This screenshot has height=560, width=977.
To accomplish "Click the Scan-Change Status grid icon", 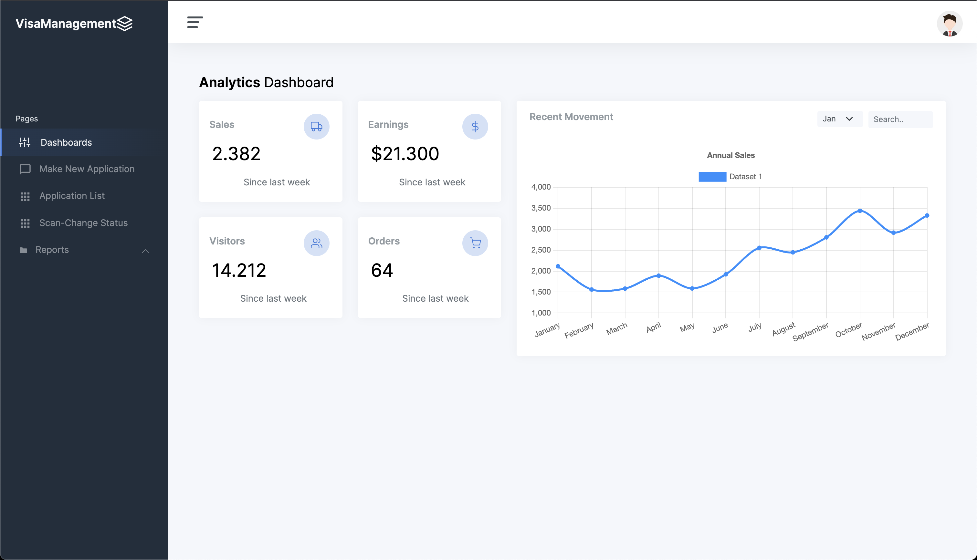I will click(25, 223).
